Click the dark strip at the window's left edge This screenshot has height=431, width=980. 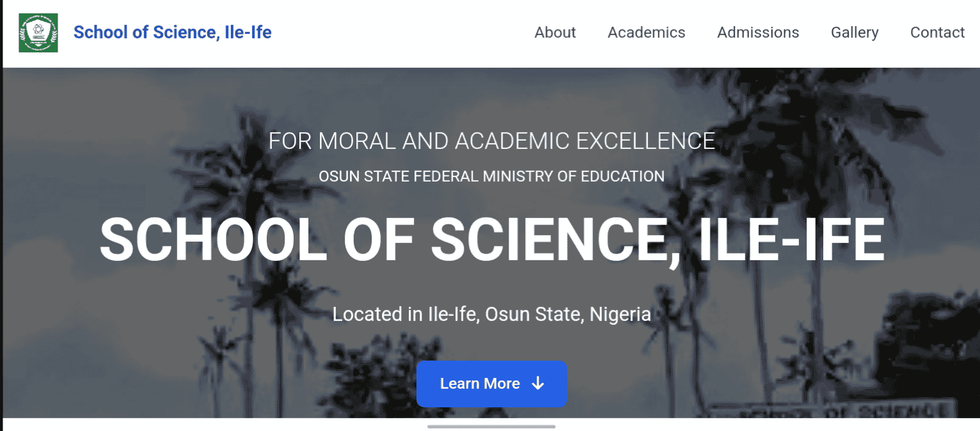point(1,243)
